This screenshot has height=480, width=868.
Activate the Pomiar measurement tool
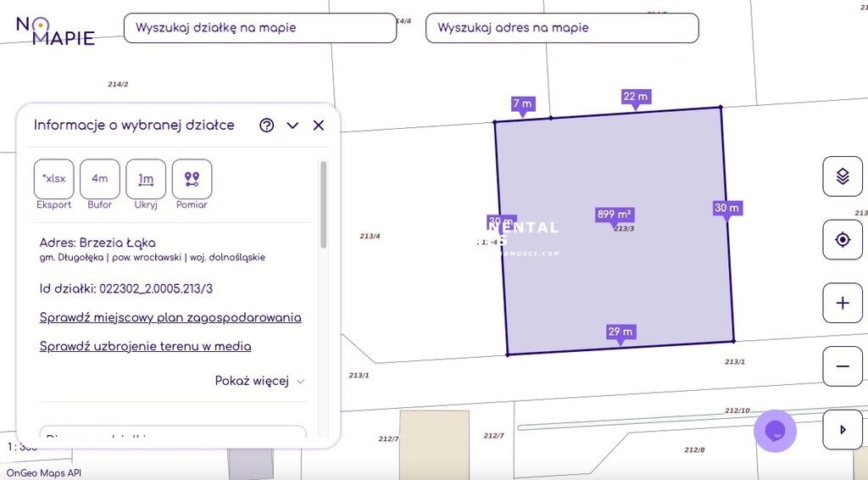192,179
